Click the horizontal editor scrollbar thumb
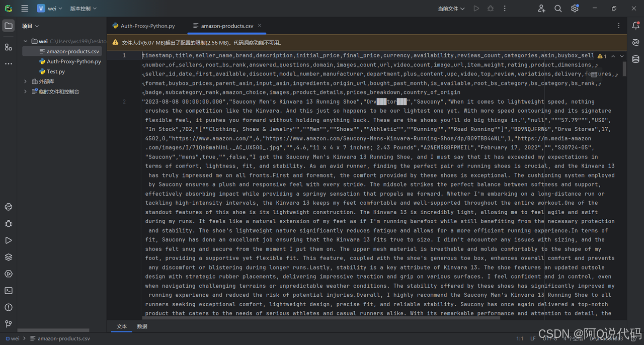644x345 pixels. [x=321, y=317]
